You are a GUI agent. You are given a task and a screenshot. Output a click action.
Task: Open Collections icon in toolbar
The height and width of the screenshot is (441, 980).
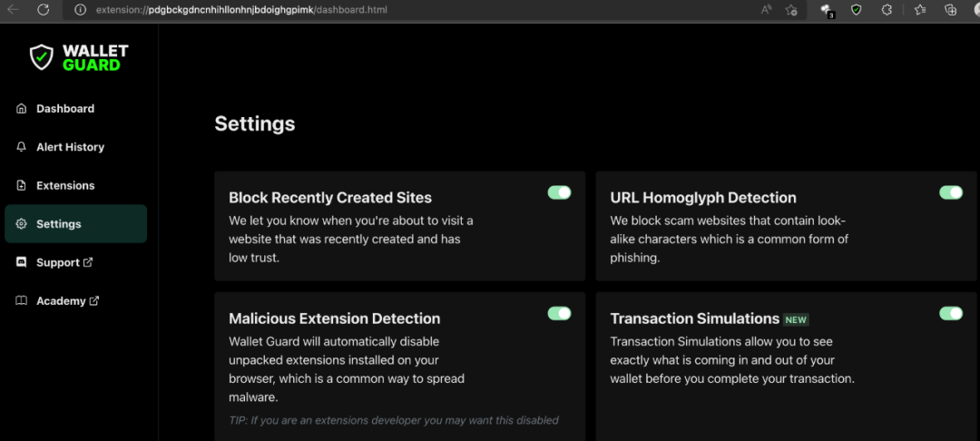(x=951, y=10)
